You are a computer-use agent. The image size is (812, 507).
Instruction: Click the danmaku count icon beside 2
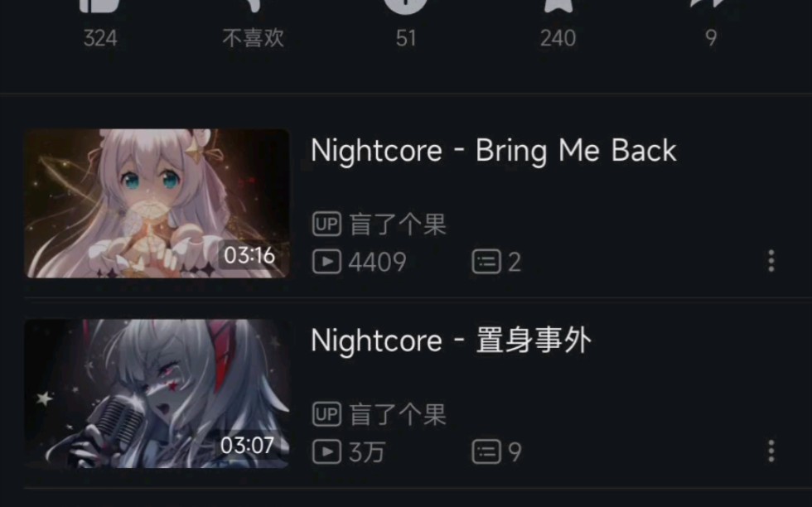coord(486,262)
